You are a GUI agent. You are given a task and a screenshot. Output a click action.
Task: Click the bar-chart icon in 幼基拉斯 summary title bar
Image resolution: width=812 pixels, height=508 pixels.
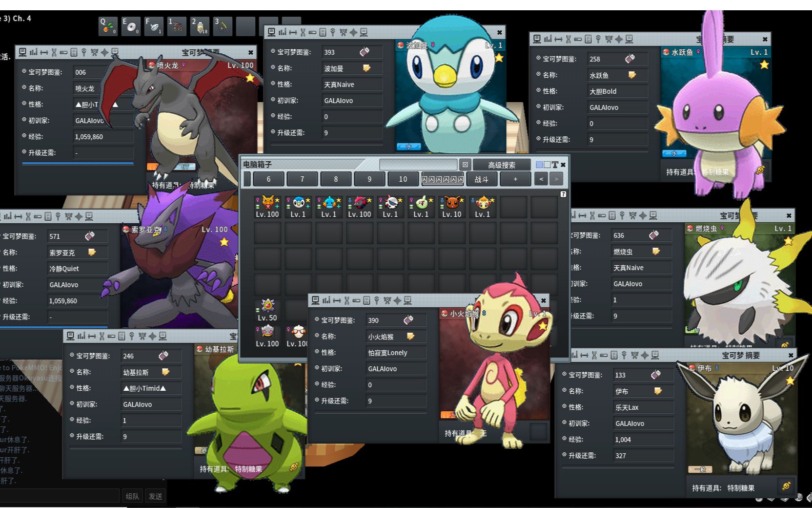(81, 336)
